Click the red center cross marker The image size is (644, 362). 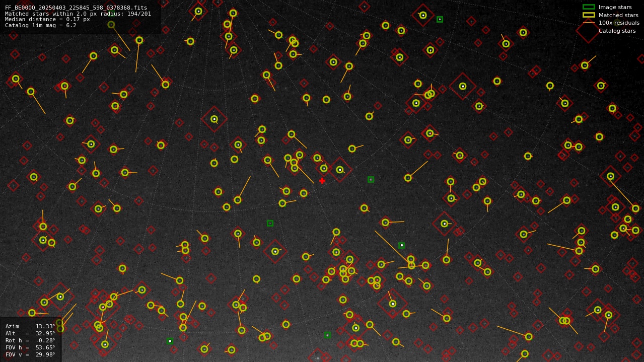click(322, 181)
